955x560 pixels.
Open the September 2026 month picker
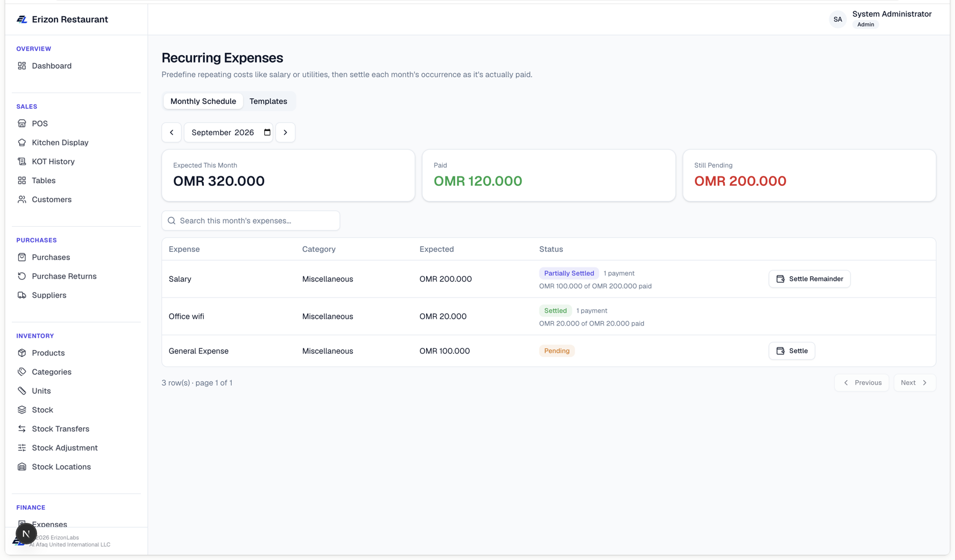tap(228, 132)
